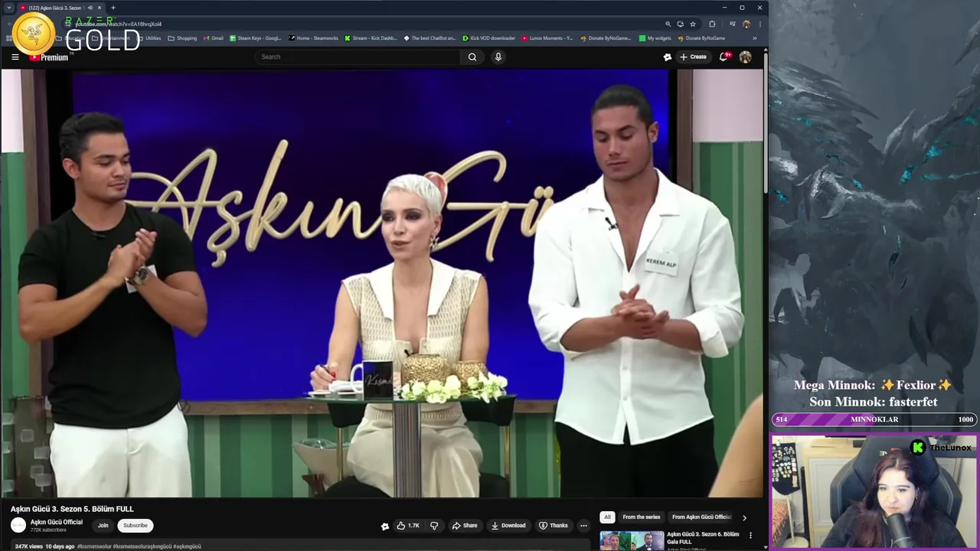
Task: Send Thanks to the channel
Action: [554, 526]
